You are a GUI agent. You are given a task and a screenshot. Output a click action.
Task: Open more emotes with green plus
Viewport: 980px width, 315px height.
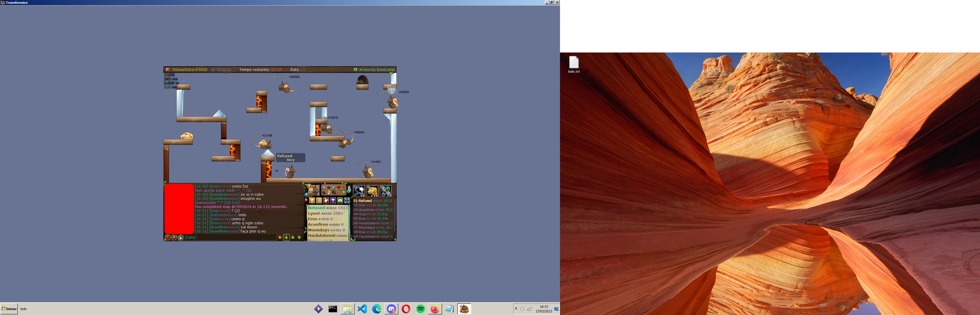[344, 192]
